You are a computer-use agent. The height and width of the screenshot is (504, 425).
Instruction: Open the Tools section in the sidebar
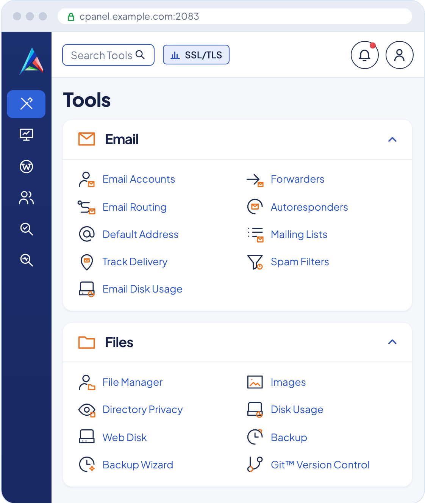click(x=26, y=104)
